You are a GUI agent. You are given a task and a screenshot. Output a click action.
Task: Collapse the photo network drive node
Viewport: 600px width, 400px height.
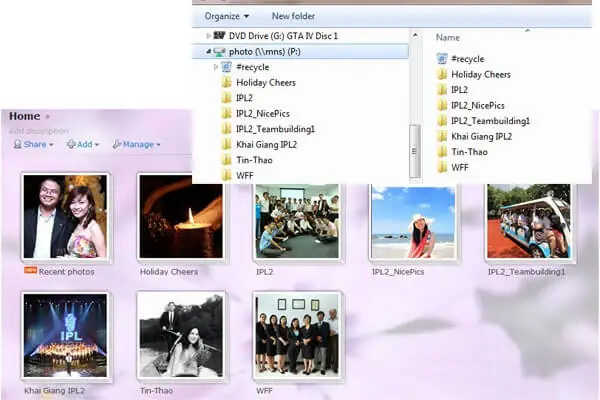209,51
